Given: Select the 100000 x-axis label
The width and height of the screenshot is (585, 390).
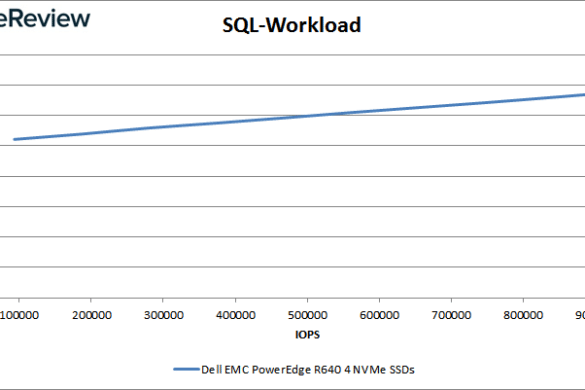Looking at the screenshot, I should tap(19, 315).
